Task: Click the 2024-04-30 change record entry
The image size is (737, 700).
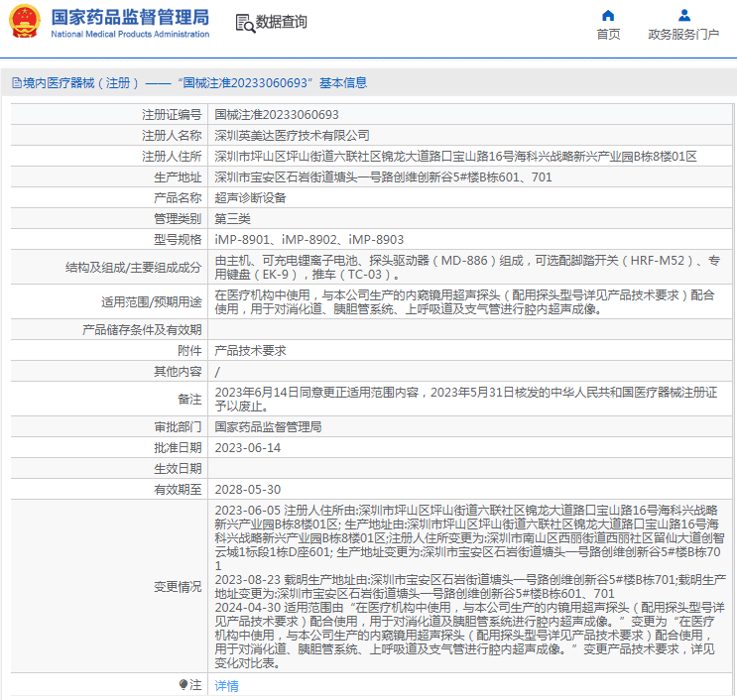Action: pos(469,636)
